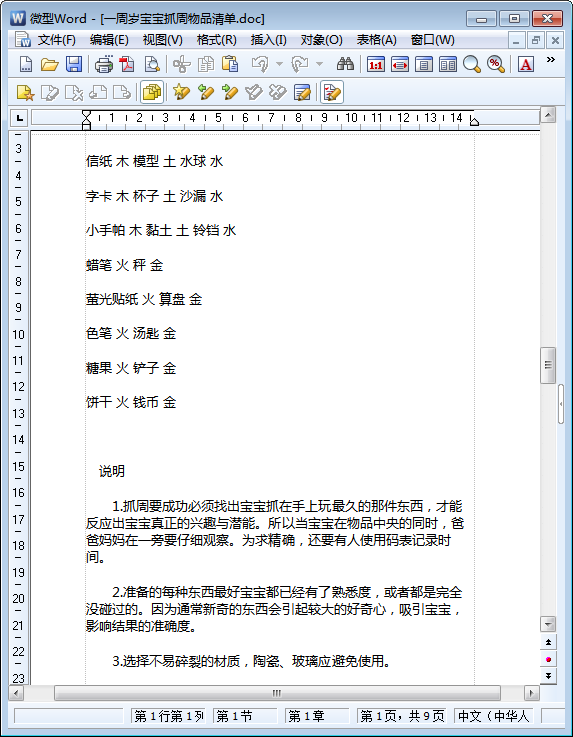This screenshot has height=737, width=573.
Task: Click the magnifying glass zoom icon
Action: click(x=471, y=64)
